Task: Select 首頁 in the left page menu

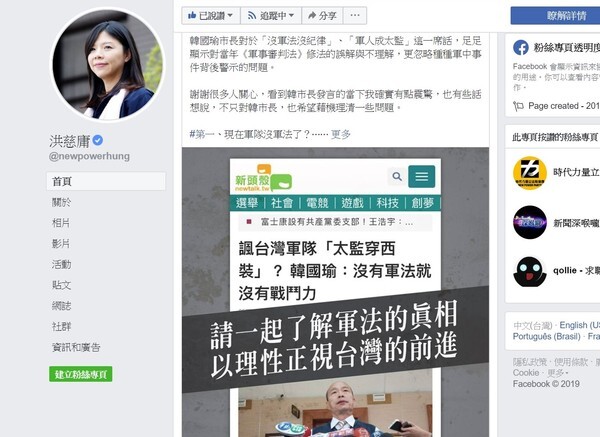Action: pyautogui.click(x=106, y=181)
